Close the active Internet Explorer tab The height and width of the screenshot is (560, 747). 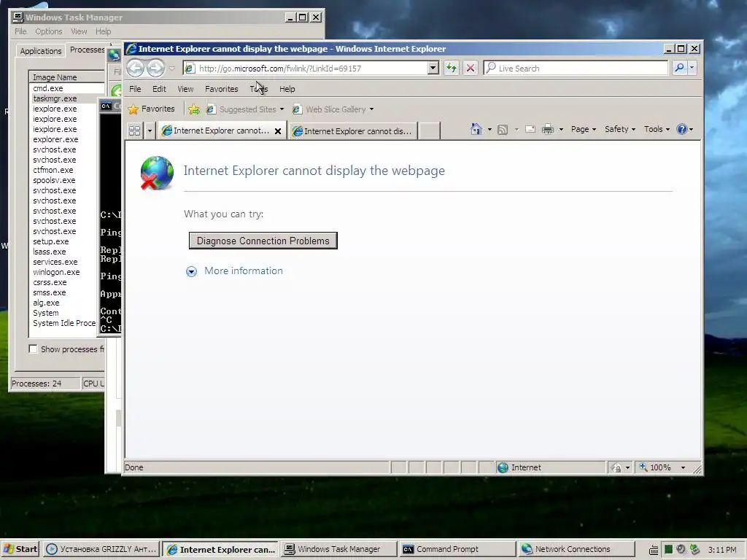[278, 131]
